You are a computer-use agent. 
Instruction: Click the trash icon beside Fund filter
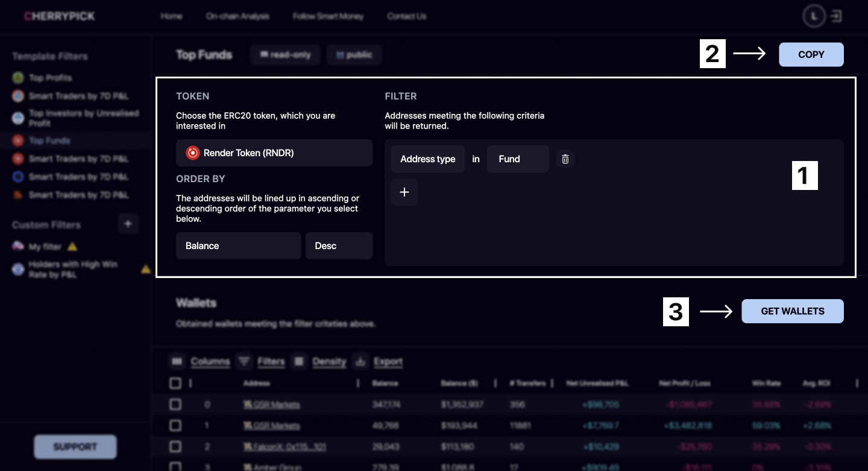[x=565, y=159]
